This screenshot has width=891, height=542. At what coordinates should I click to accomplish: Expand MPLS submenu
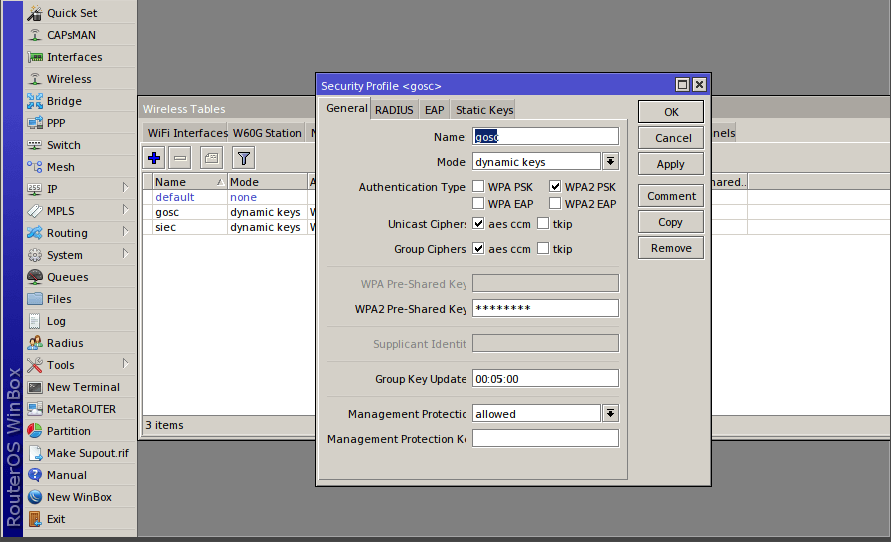[126, 210]
